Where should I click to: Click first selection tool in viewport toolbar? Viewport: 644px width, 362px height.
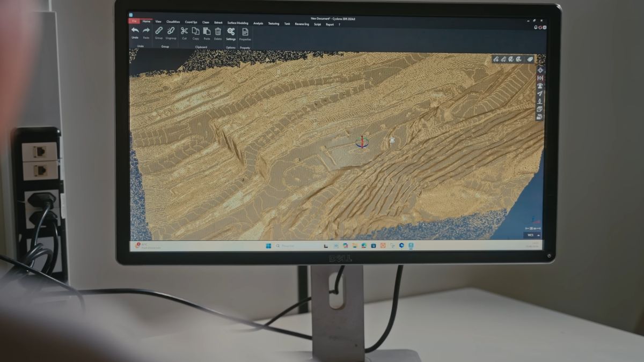496,59
